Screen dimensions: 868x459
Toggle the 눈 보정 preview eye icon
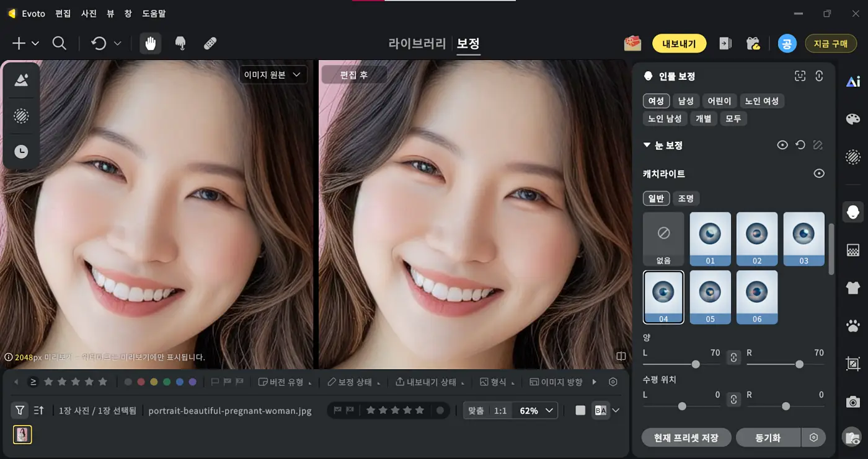tap(782, 145)
